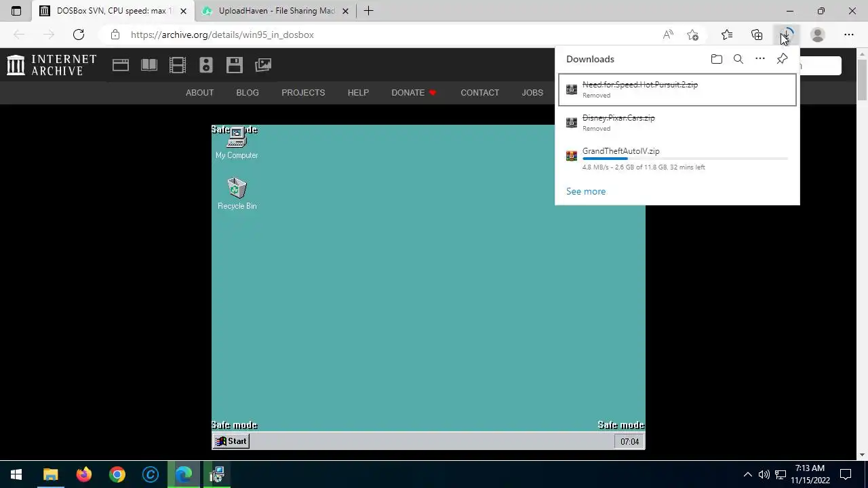Open CONTACT navigation item
868x488 pixels.
tap(479, 93)
